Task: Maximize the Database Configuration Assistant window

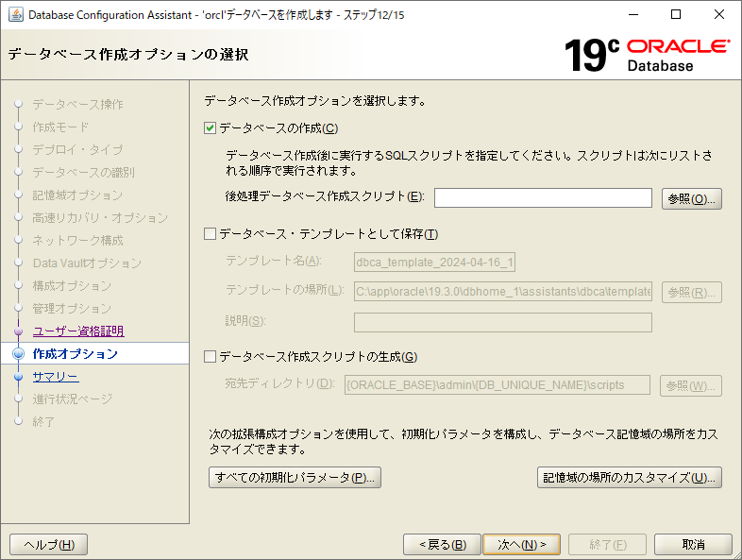Action: pos(676,15)
